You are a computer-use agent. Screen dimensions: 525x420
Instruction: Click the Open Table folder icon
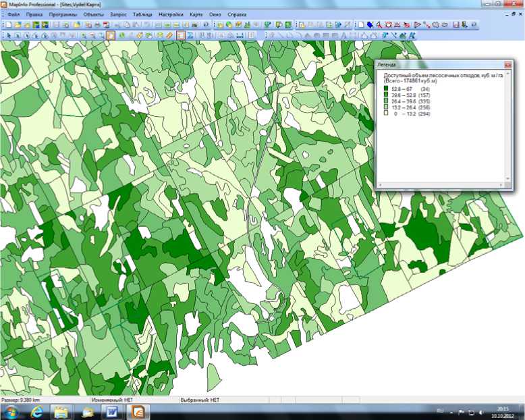point(17,25)
